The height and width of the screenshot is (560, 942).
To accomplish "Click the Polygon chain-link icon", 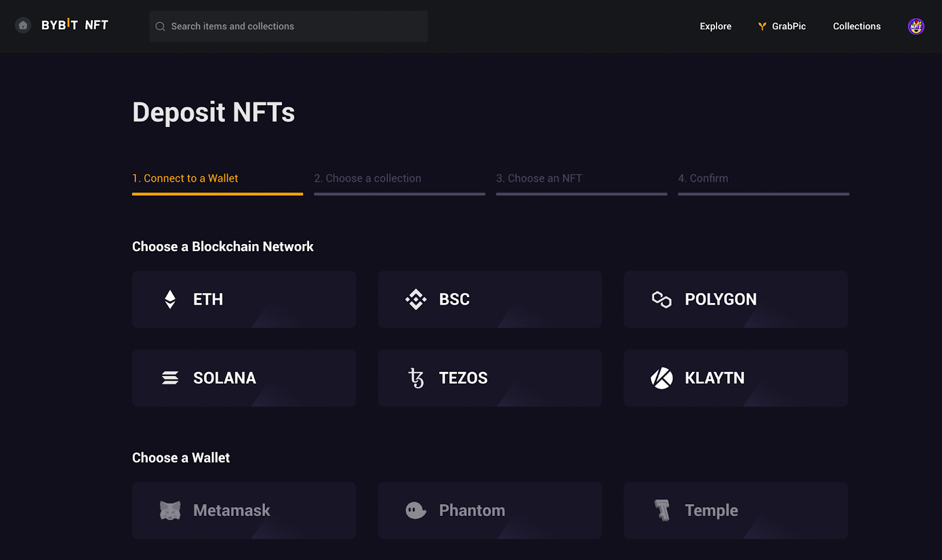I will (661, 299).
